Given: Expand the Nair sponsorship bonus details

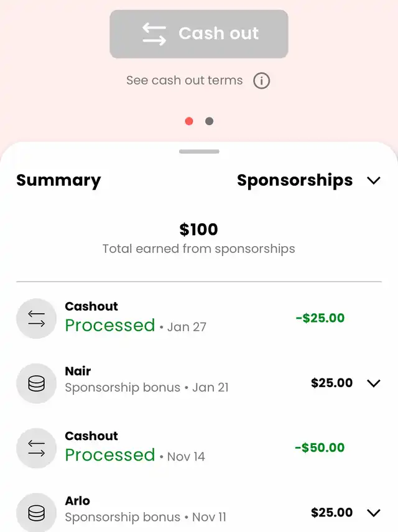Looking at the screenshot, I should point(374,383).
